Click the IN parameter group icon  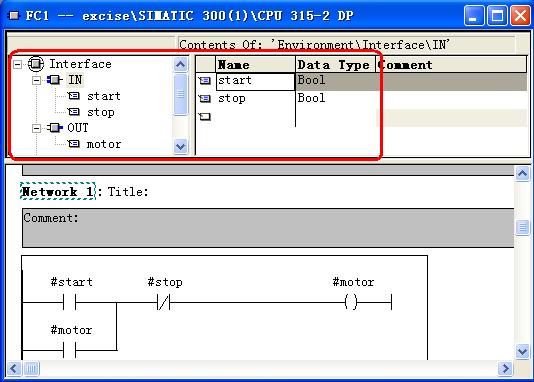[x=54, y=80]
